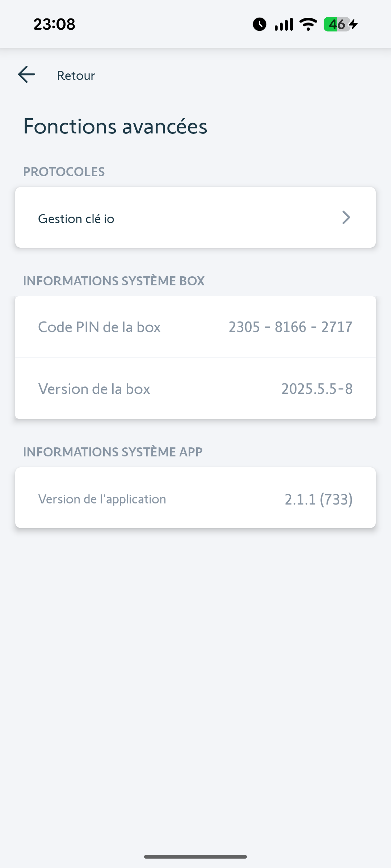Viewport: 391px width, 868px height.
Task: Tap the cellular signal bars icon
Action: 283,24
